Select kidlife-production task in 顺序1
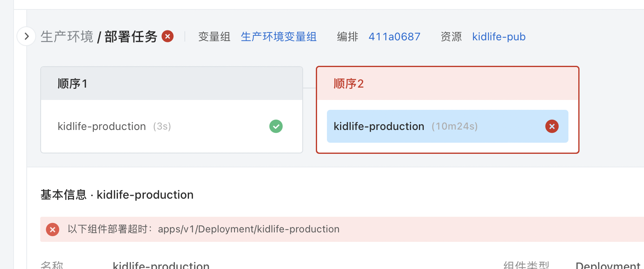Viewport: 644px width, 269px height. click(x=102, y=126)
